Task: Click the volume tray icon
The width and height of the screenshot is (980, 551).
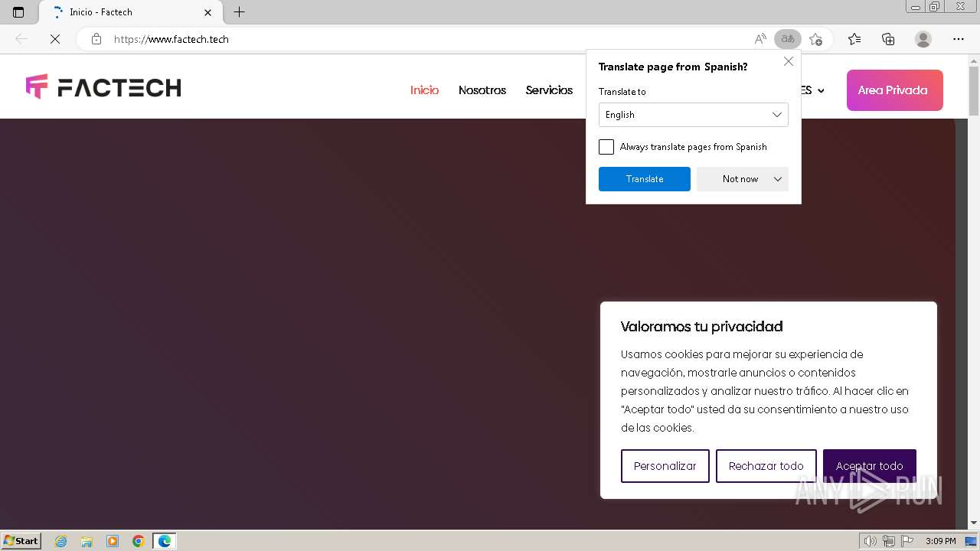Action: [x=871, y=541]
